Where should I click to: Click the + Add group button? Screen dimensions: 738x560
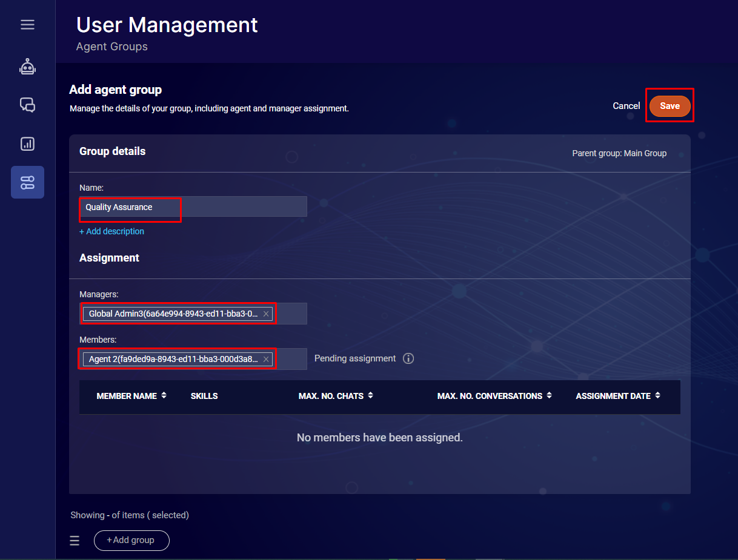pyautogui.click(x=131, y=541)
